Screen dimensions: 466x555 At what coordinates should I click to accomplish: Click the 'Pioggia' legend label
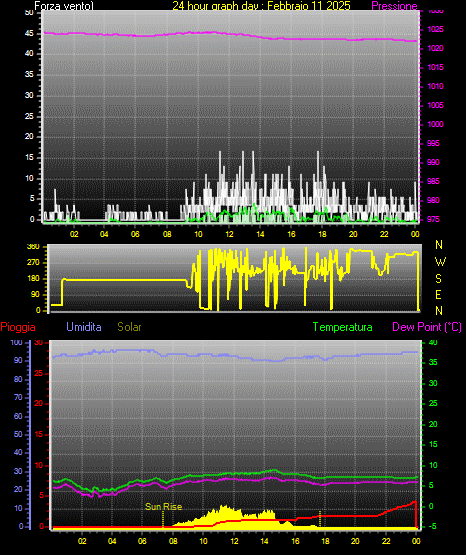18,327
